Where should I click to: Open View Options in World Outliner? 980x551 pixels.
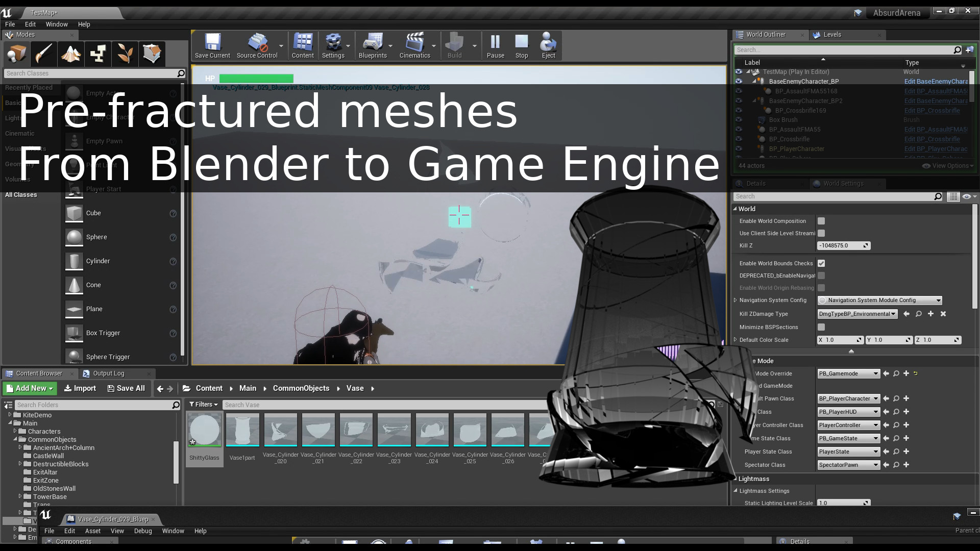(x=948, y=166)
